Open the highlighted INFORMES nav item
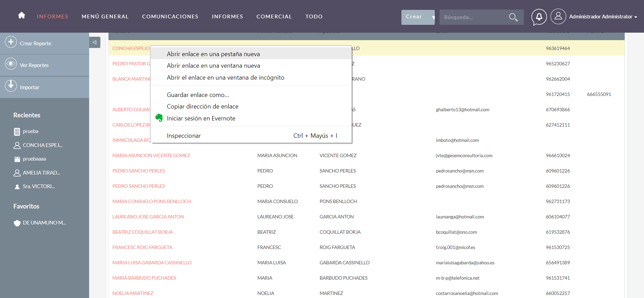644x298 pixels. tap(52, 16)
